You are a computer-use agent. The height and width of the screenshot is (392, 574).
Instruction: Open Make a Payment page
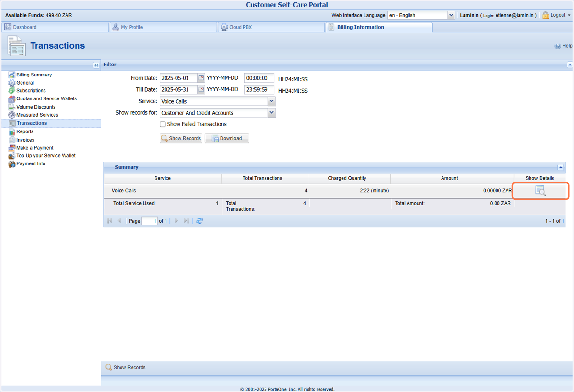35,148
